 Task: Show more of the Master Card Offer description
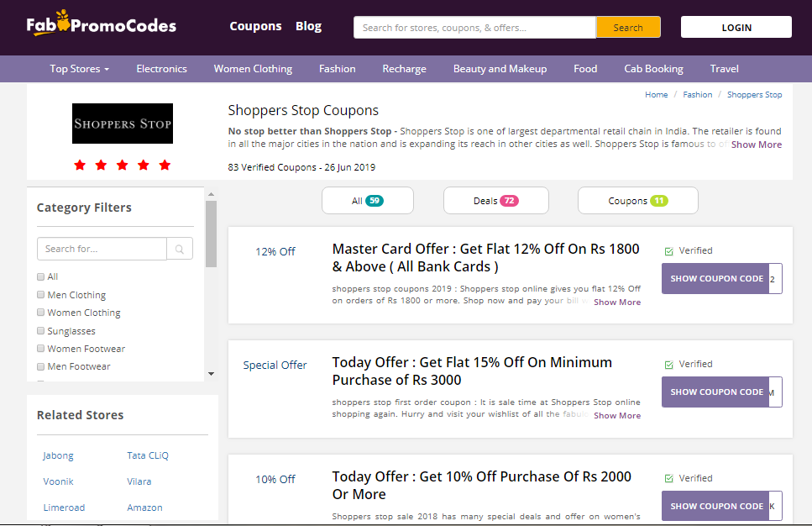point(617,302)
